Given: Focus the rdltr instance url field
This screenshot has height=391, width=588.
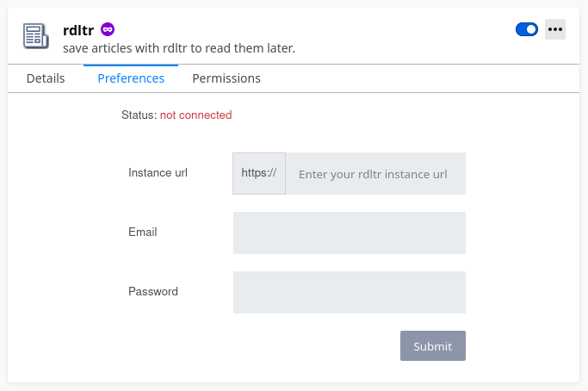Looking at the screenshot, I should tap(375, 174).
